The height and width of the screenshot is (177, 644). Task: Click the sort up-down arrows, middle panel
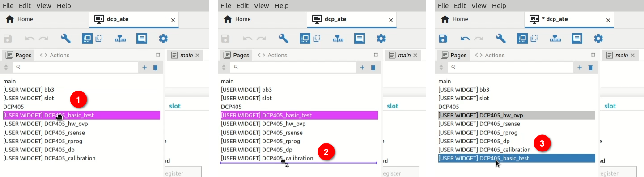coord(223,68)
